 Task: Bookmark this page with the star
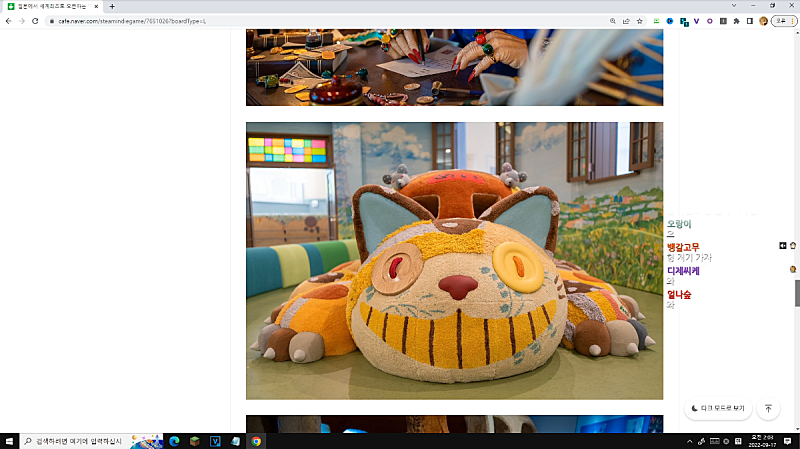tap(639, 21)
